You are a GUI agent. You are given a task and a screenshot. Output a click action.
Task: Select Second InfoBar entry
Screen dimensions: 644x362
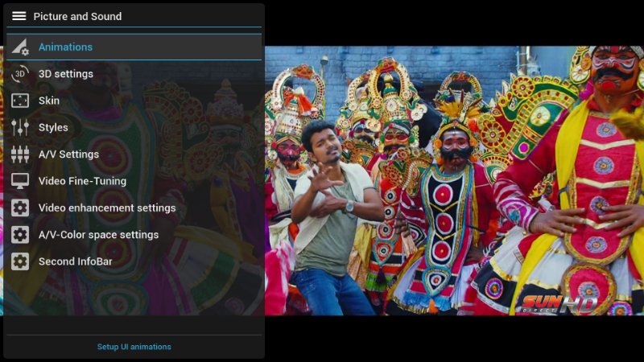click(x=134, y=261)
